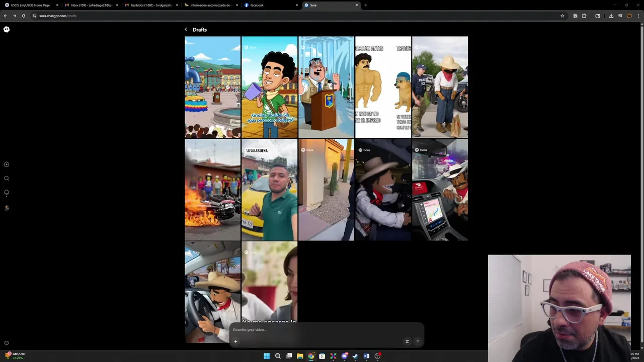The image size is (644, 362).
Task: Open the burning motorcycle draft
Action: tap(212, 190)
